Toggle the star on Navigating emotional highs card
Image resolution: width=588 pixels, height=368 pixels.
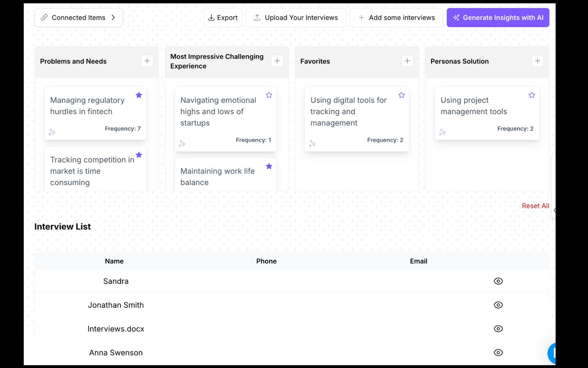269,95
